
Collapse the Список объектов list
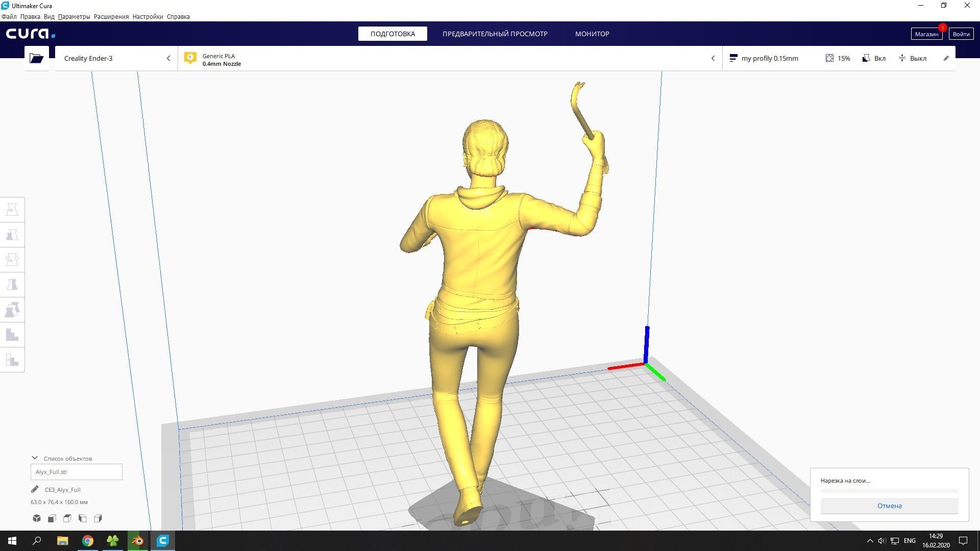tap(35, 458)
